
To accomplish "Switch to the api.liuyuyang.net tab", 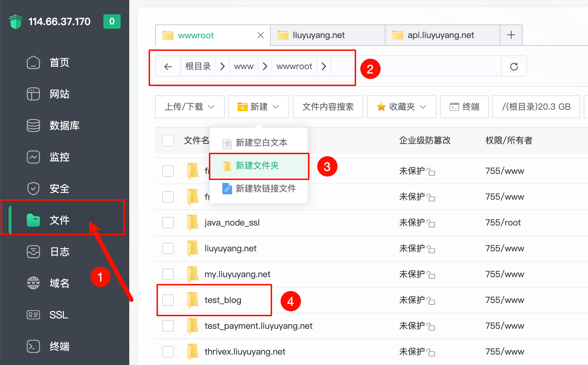I will pos(440,35).
